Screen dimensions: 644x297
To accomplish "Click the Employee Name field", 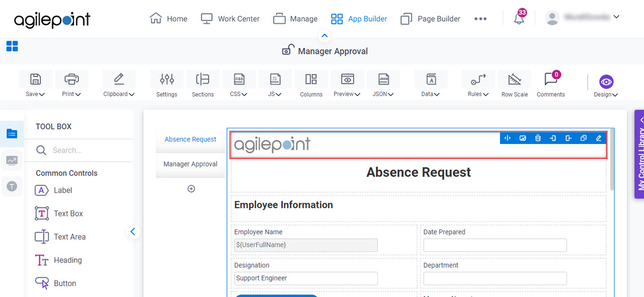I will (x=306, y=245).
